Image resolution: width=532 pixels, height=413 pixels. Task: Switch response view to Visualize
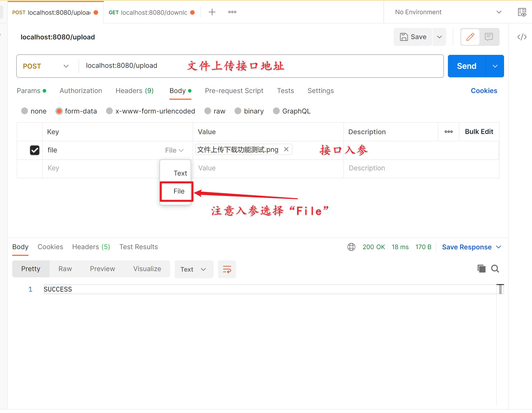click(147, 269)
